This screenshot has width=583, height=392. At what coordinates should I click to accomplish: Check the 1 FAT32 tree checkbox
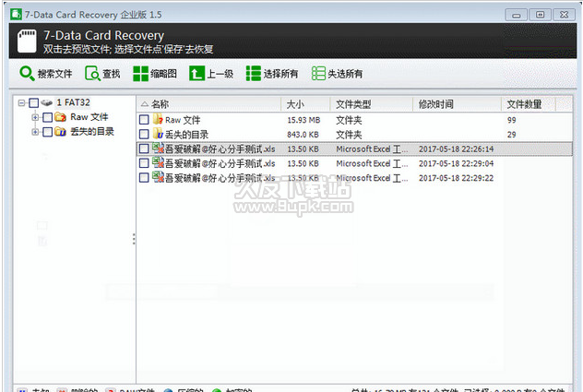[x=34, y=102]
